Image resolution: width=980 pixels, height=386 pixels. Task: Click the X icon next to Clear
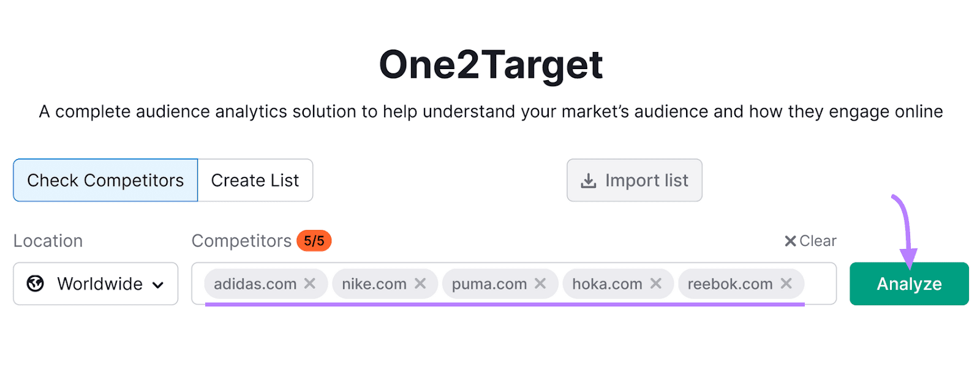790,240
